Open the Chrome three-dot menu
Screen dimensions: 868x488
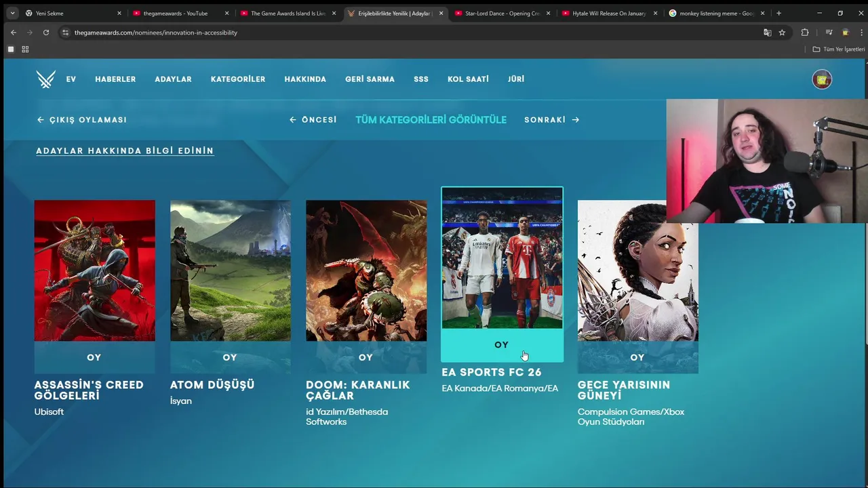click(861, 33)
